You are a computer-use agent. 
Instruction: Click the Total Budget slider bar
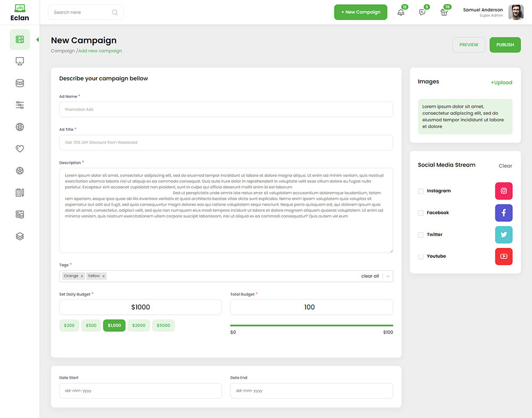(311, 325)
